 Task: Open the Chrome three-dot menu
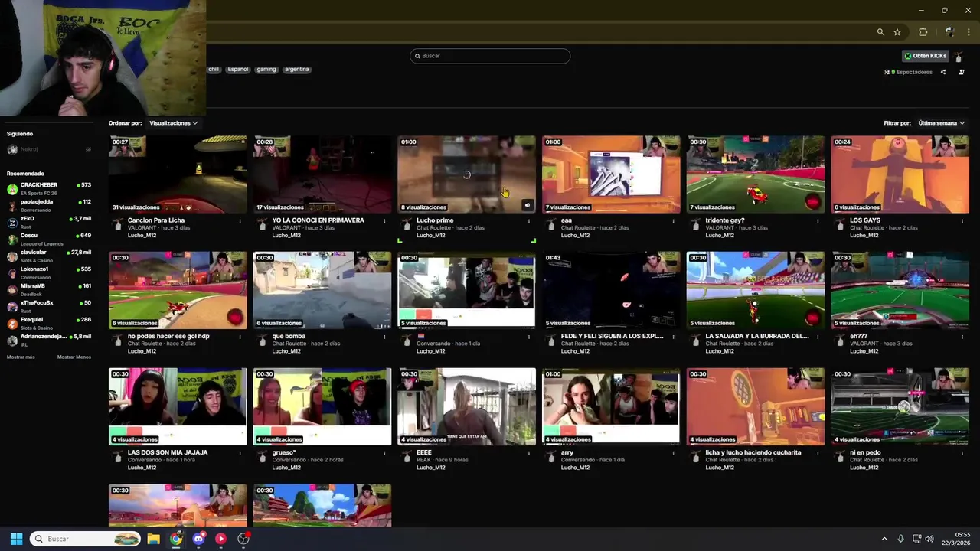tap(969, 32)
